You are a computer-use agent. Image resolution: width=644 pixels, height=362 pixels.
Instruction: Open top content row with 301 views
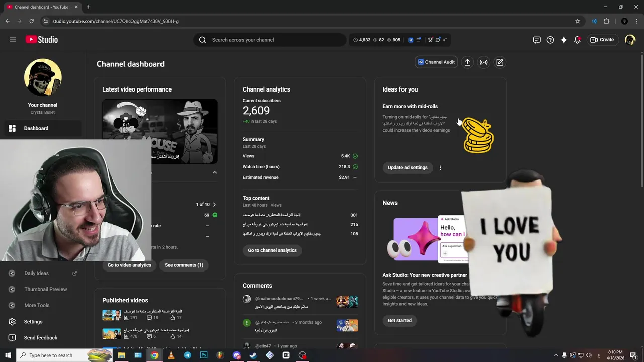tap(300, 215)
